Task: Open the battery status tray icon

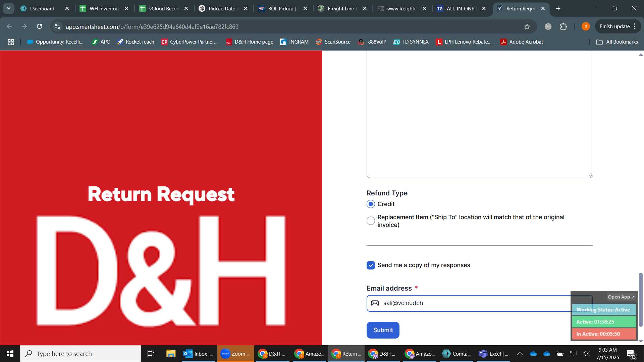Action: [x=560, y=354]
